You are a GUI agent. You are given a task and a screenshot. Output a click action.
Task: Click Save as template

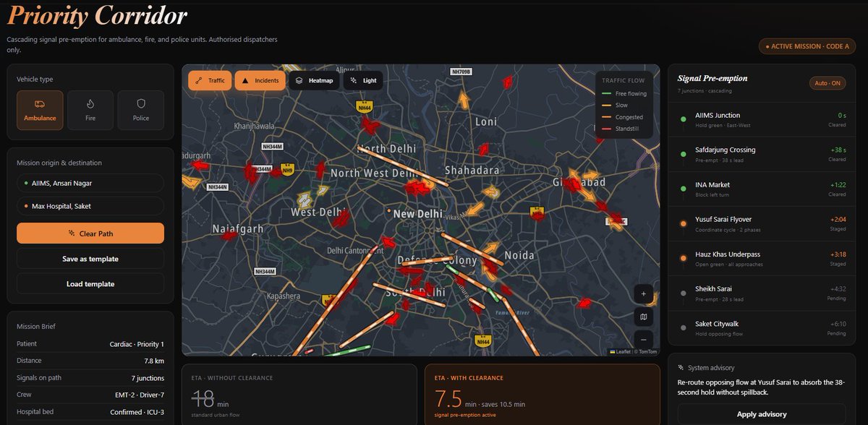click(x=90, y=259)
